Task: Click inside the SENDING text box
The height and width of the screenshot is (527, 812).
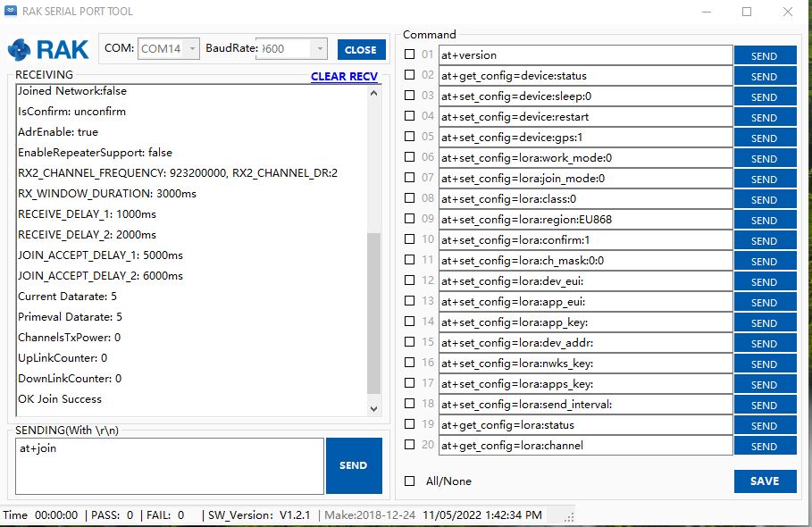Action: [170, 465]
